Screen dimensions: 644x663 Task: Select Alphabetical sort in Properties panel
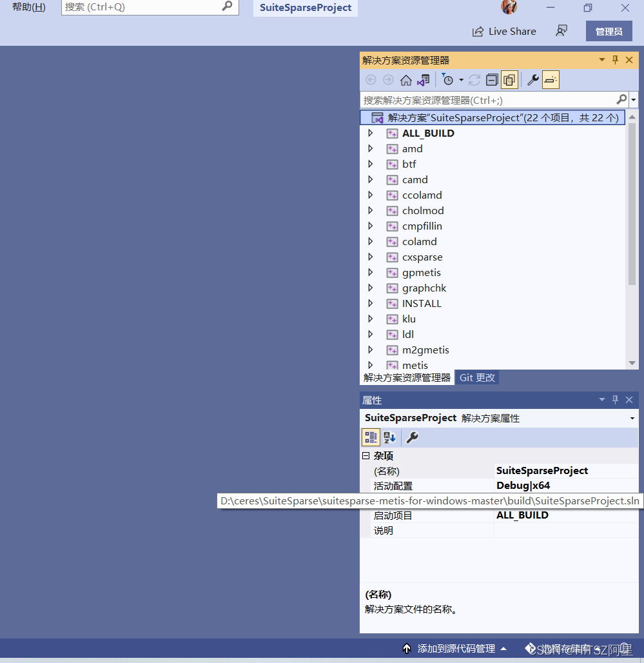click(389, 437)
